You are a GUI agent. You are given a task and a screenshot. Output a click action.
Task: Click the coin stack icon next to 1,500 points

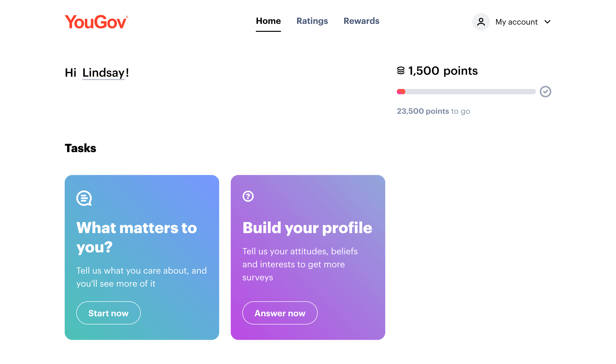tap(401, 71)
